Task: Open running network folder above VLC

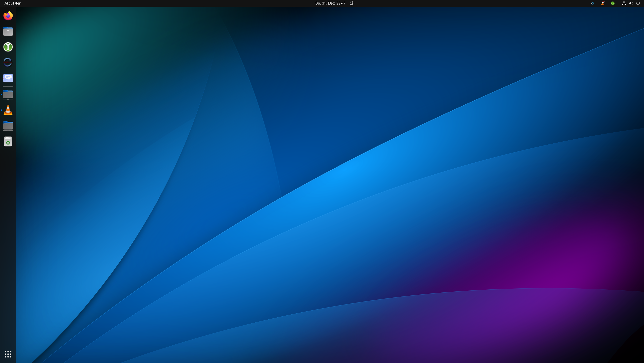Action: [8, 95]
